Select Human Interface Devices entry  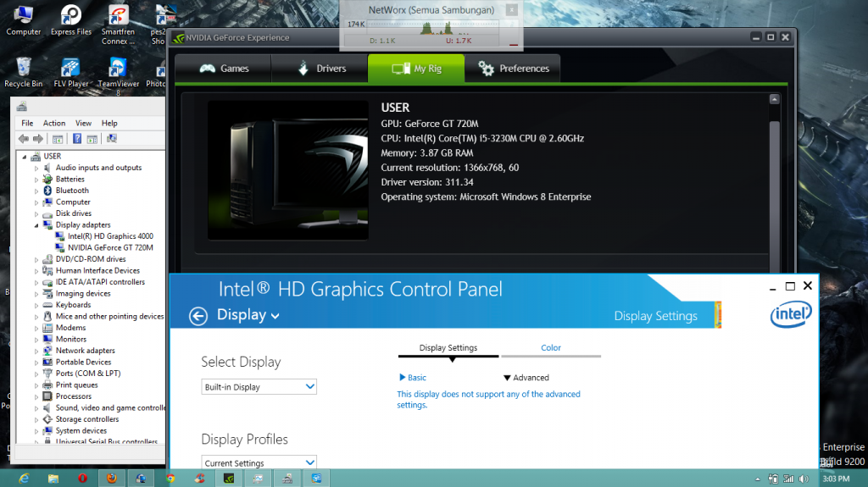[x=97, y=271]
